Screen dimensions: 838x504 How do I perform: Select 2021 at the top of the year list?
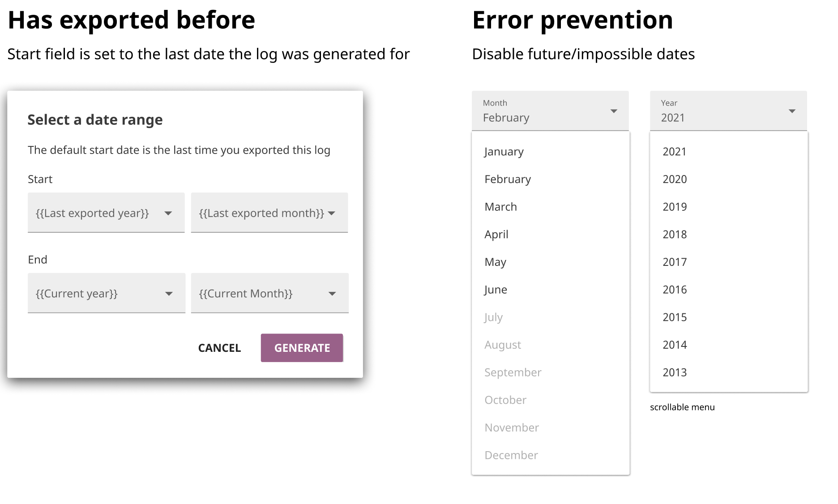[674, 152]
